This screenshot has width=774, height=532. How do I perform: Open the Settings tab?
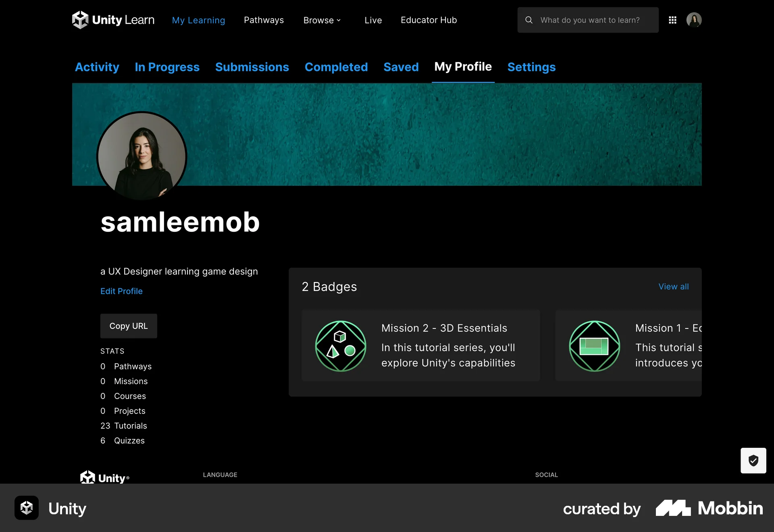[x=531, y=67]
